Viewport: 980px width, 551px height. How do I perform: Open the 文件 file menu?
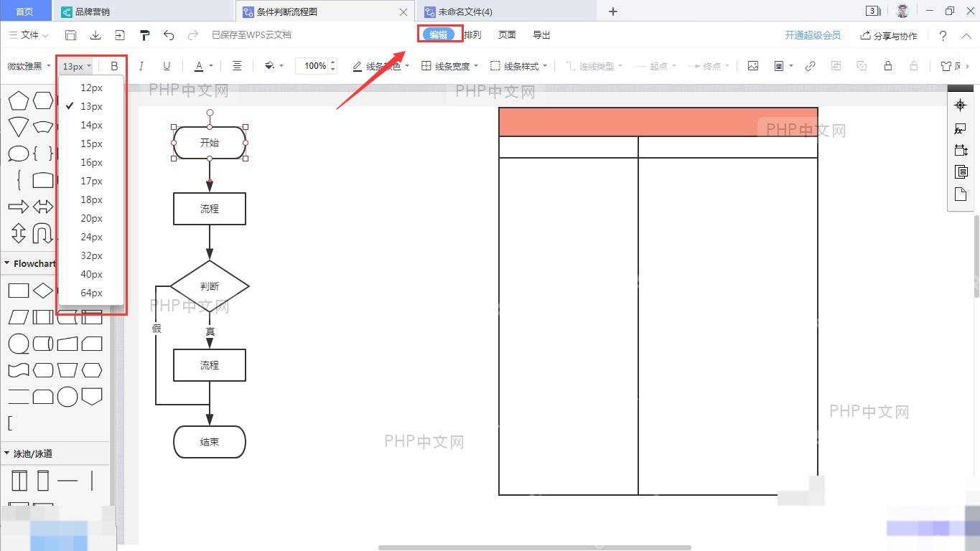pyautogui.click(x=29, y=35)
